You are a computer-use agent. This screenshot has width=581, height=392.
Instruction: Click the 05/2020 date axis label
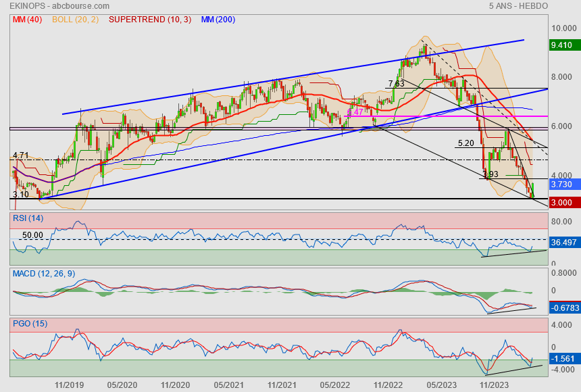[x=122, y=385]
